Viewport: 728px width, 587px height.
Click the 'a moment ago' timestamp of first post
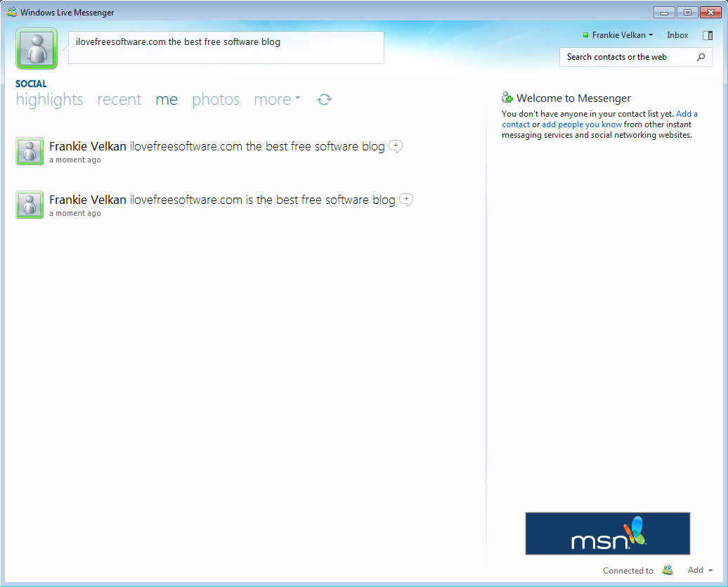point(75,160)
